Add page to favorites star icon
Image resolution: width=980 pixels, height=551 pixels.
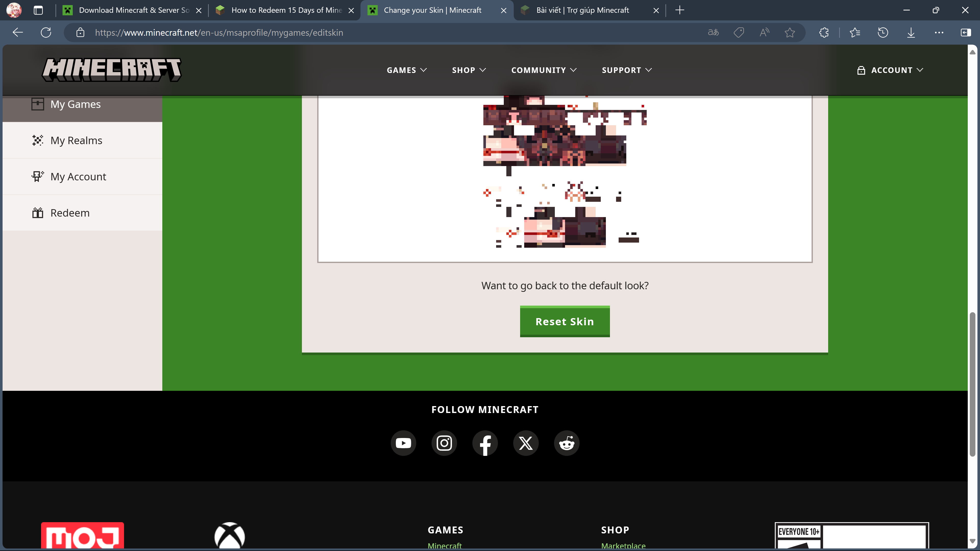pyautogui.click(x=790, y=33)
